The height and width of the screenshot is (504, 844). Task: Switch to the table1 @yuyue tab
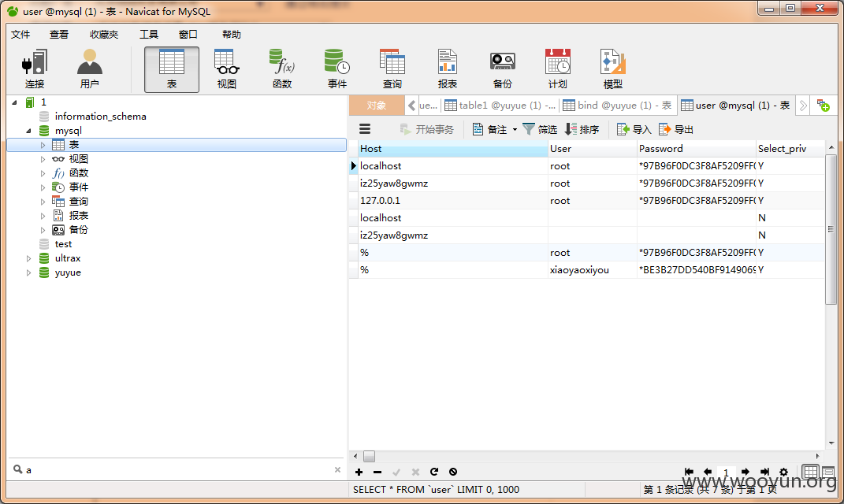(x=500, y=106)
